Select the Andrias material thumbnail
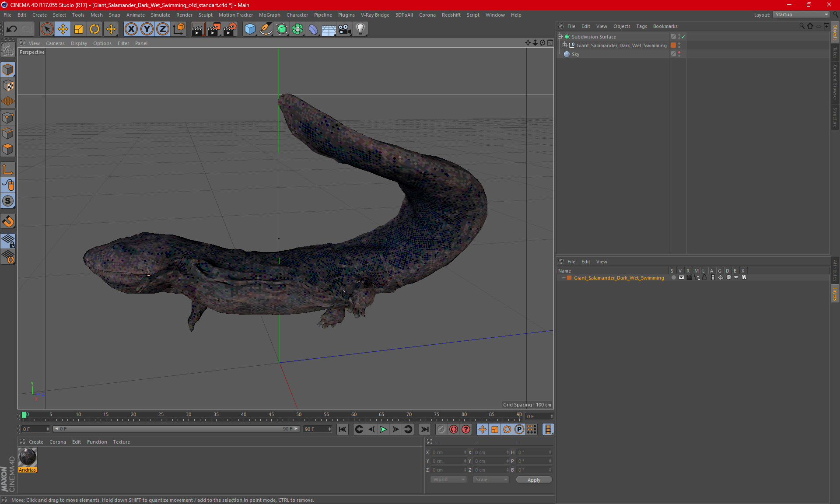 pos(28,458)
